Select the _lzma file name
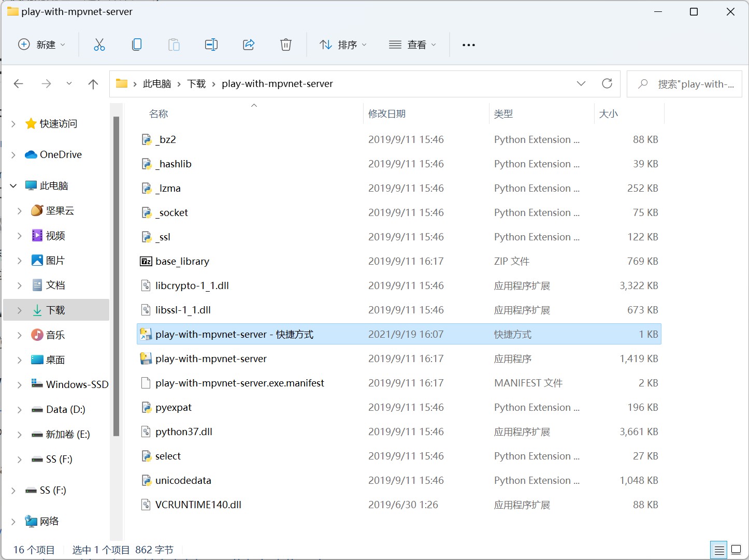Screen dimensions: 749x560 168,189
